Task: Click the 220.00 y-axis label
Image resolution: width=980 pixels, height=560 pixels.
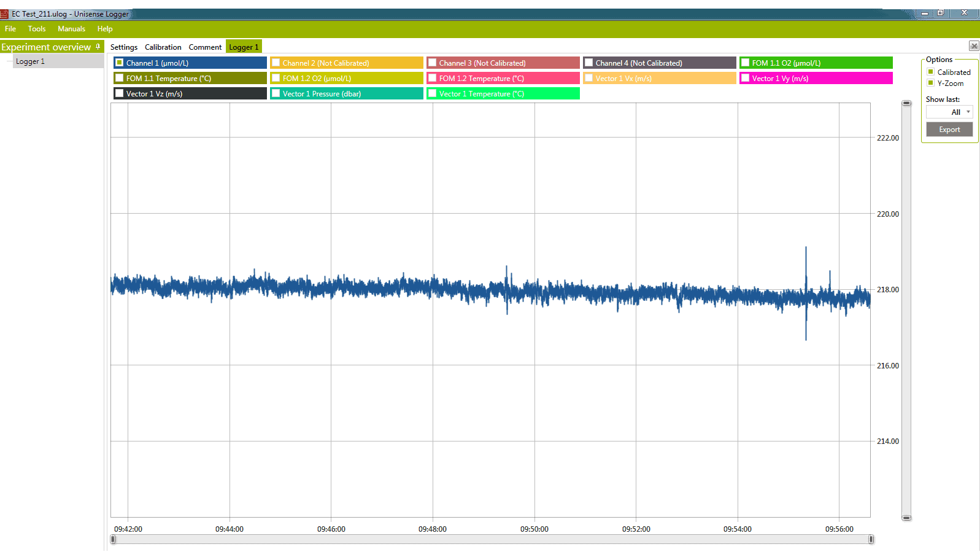Action: 888,214
